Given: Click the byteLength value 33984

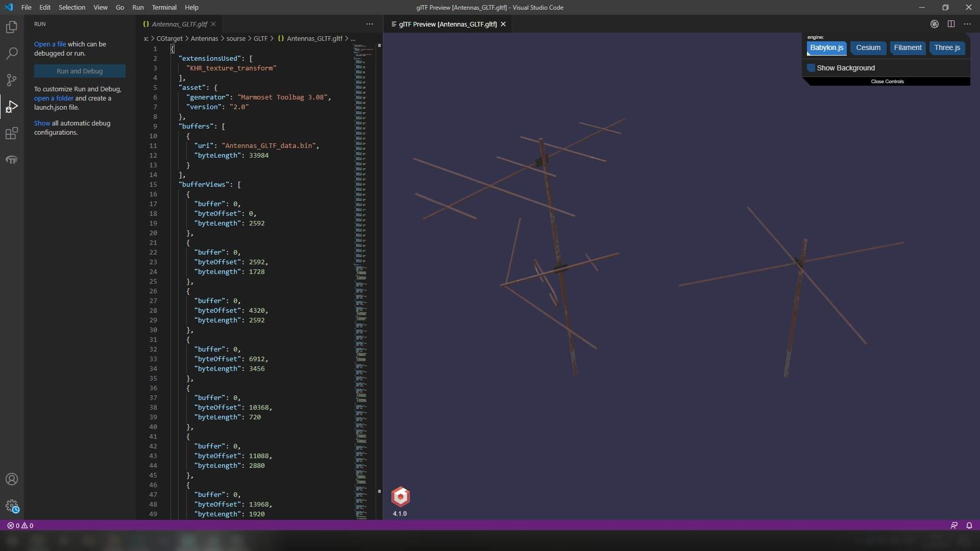Looking at the screenshot, I should coord(259,156).
